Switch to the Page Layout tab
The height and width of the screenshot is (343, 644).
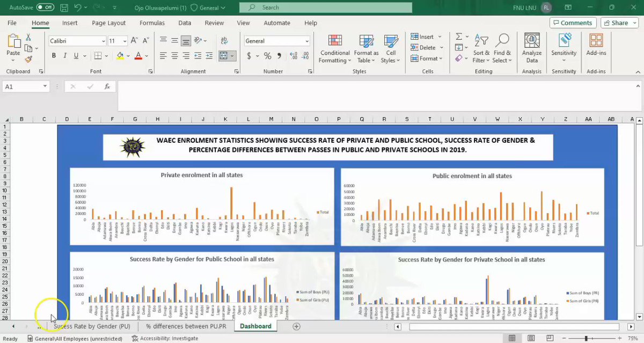(109, 23)
